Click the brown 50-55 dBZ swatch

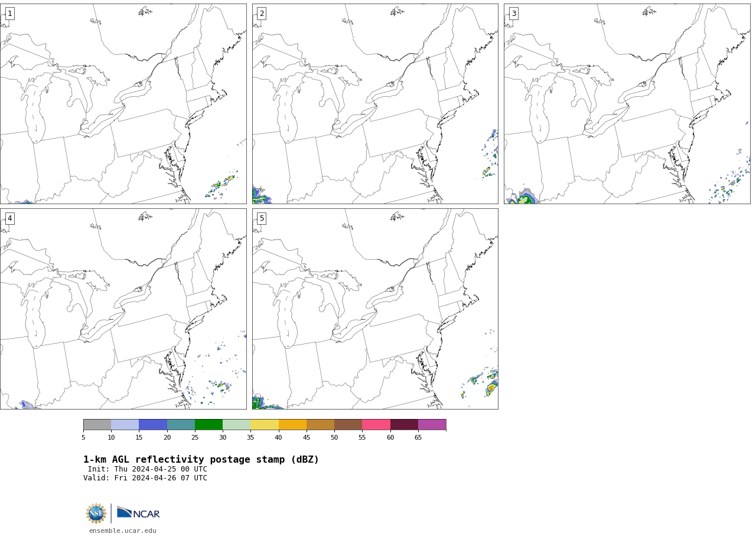[348, 425]
